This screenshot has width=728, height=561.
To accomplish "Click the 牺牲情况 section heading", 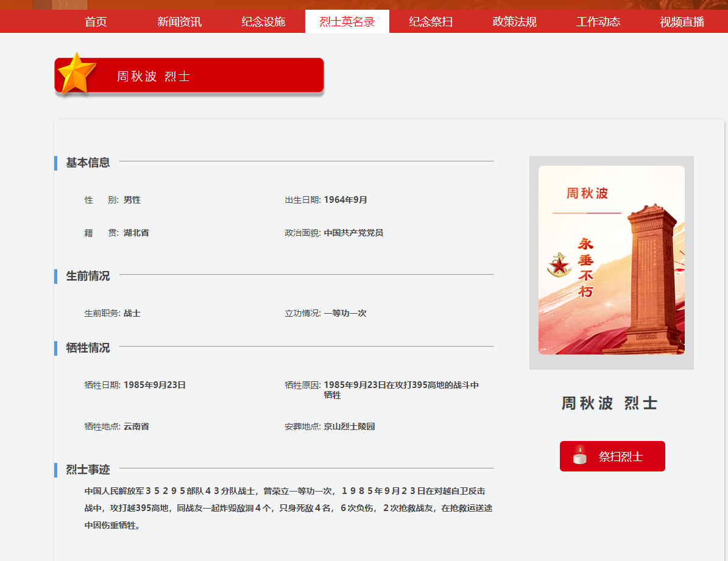I will [88, 348].
